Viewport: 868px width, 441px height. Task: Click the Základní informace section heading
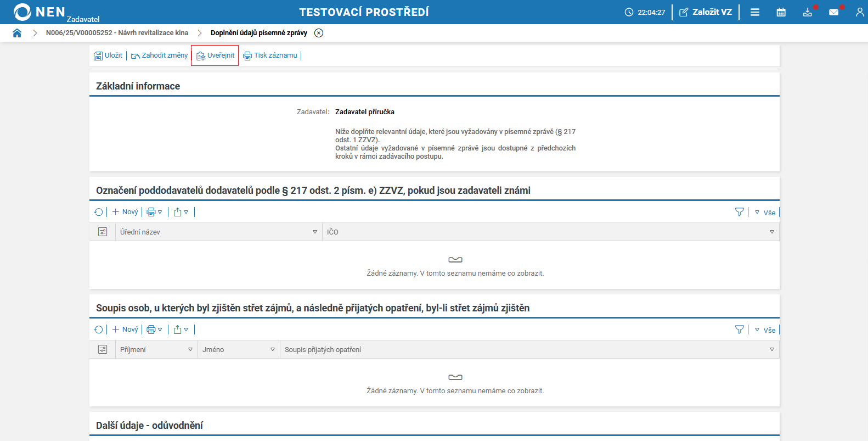(138, 86)
